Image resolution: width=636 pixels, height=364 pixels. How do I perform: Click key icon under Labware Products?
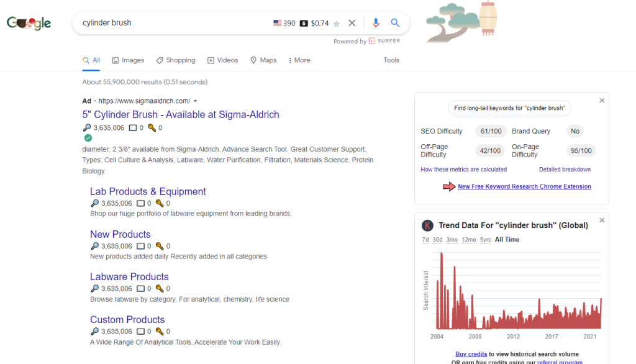(x=160, y=288)
